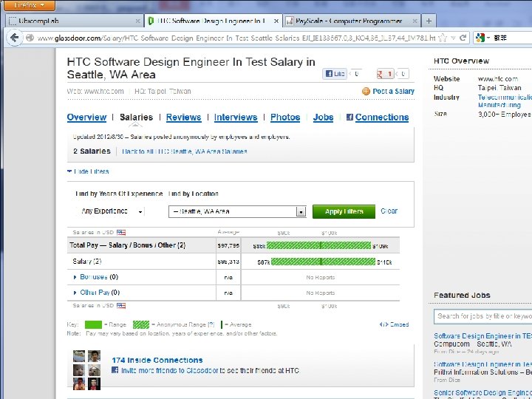Open the URL history dropdown arrow
Screen dimensions: 532x399
click(453, 38)
